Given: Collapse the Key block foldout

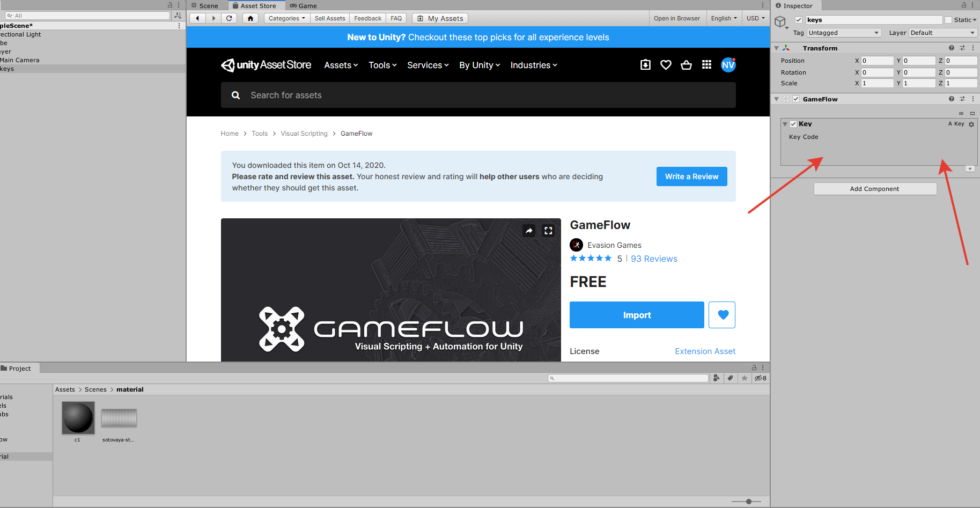Looking at the screenshot, I should (x=785, y=124).
